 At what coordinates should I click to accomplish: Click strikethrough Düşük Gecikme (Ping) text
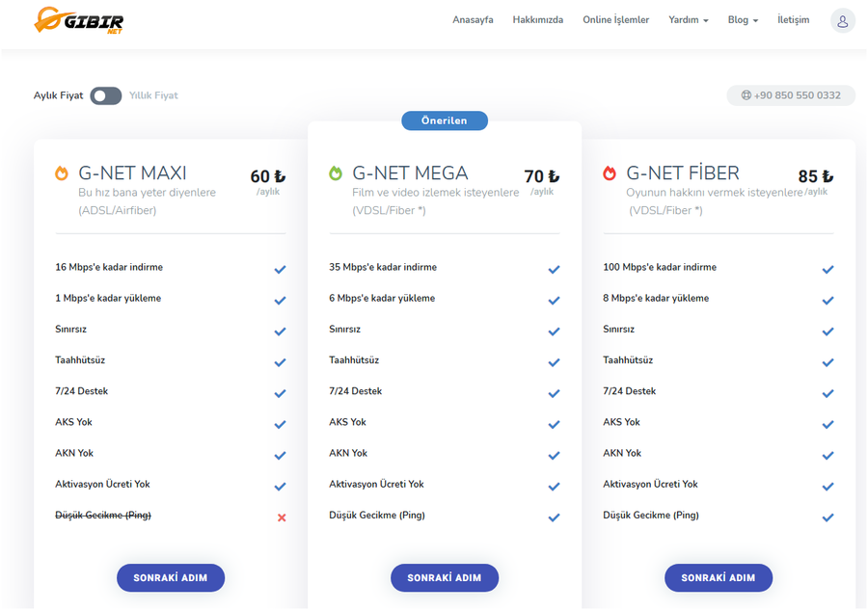(103, 516)
